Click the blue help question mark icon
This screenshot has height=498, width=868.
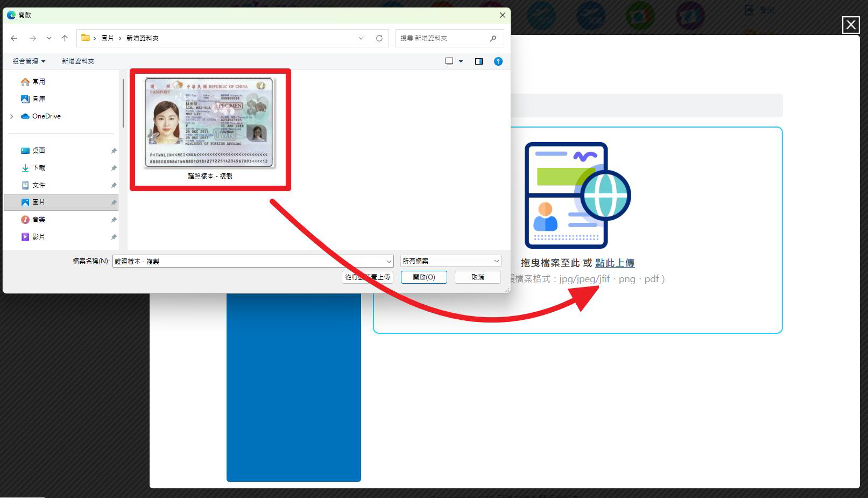tap(498, 61)
